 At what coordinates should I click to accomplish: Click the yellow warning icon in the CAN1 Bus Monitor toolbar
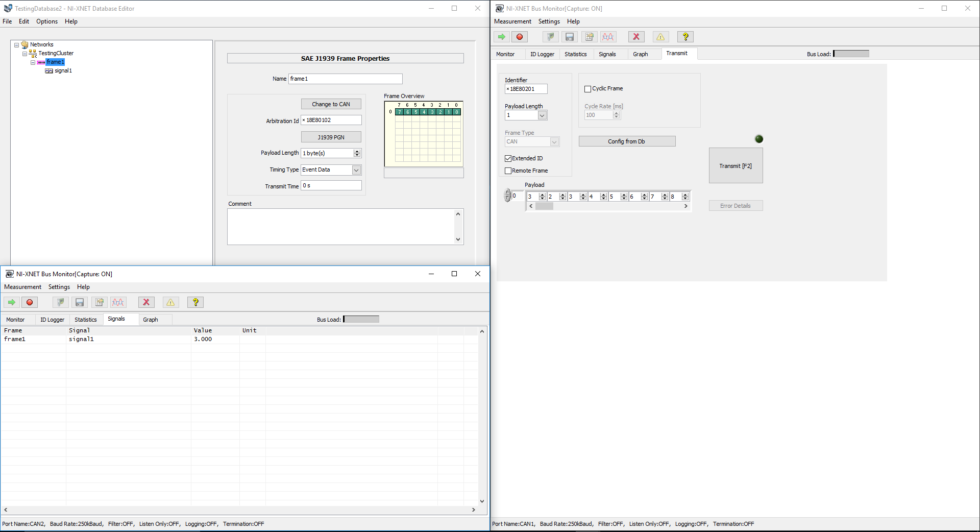660,37
